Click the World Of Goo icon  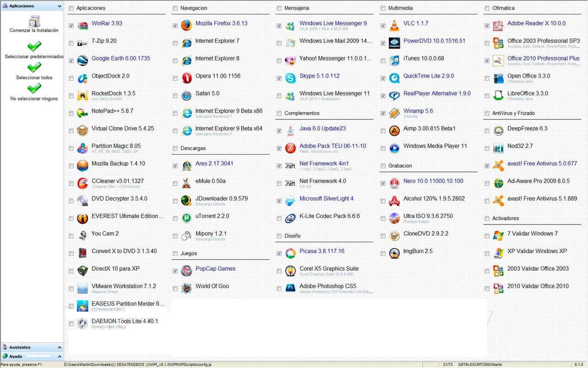pos(187,289)
